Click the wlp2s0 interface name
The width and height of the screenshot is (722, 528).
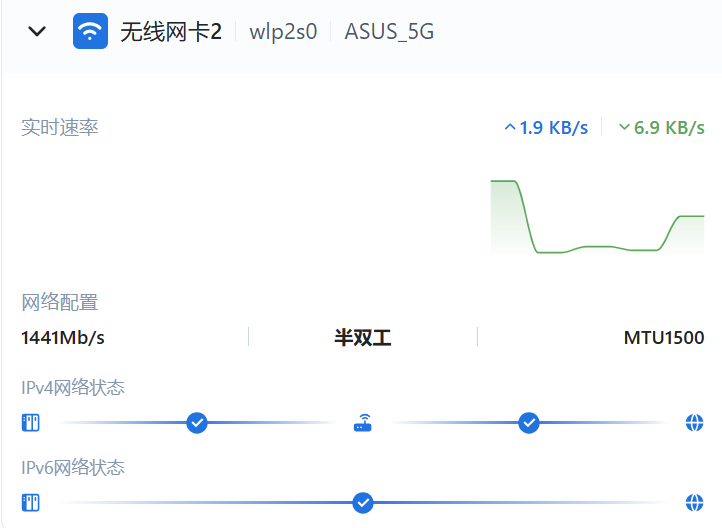tap(283, 31)
